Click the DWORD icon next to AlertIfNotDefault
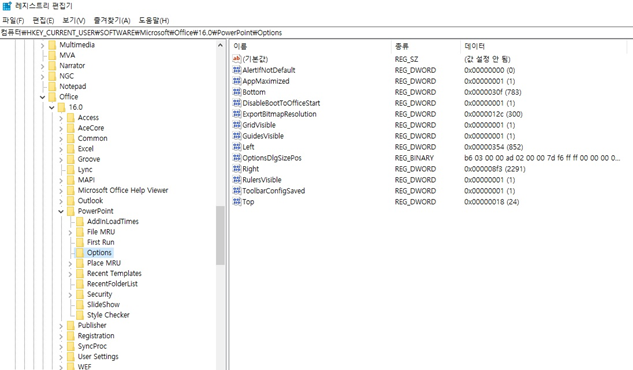The width and height of the screenshot is (633, 370). [x=237, y=70]
